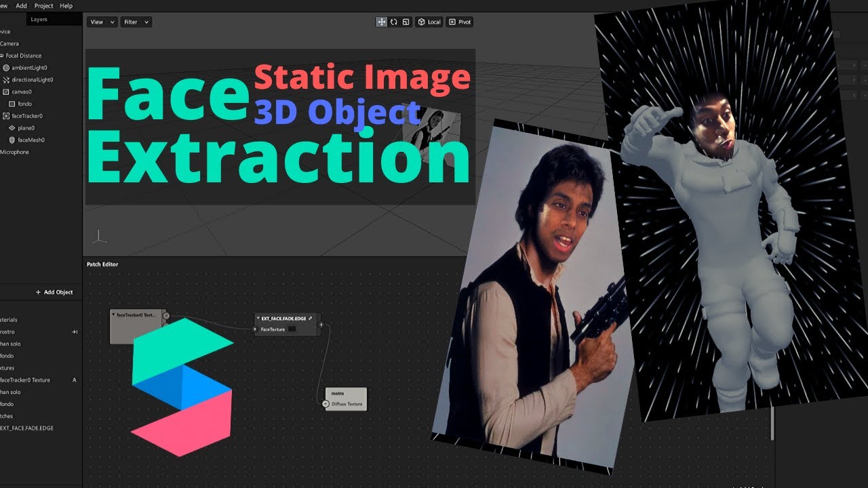Viewport: 868px width, 488px height.
Task: Select Microphone in scene tree
Action: coord(14,152)
